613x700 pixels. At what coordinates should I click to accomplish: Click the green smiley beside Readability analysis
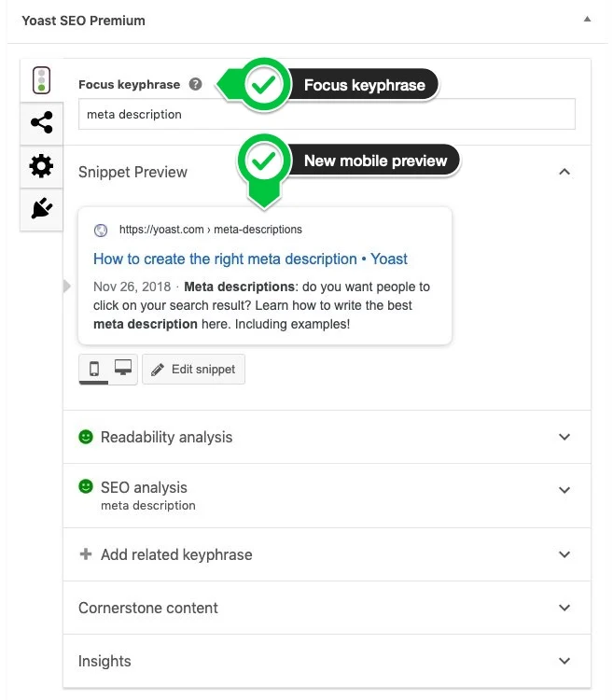click(86, 436)
